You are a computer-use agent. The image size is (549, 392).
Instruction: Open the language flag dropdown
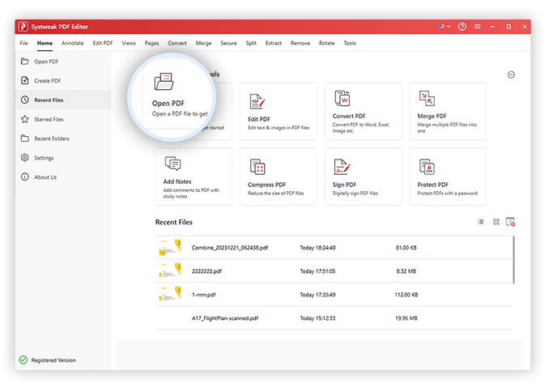[445, 27]
